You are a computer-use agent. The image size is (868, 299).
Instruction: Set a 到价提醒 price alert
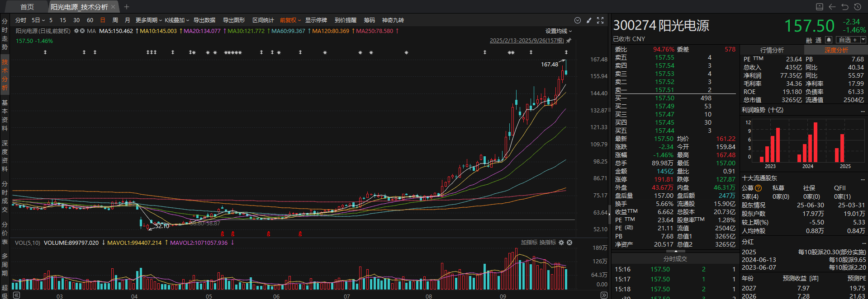tap(346, 20)
